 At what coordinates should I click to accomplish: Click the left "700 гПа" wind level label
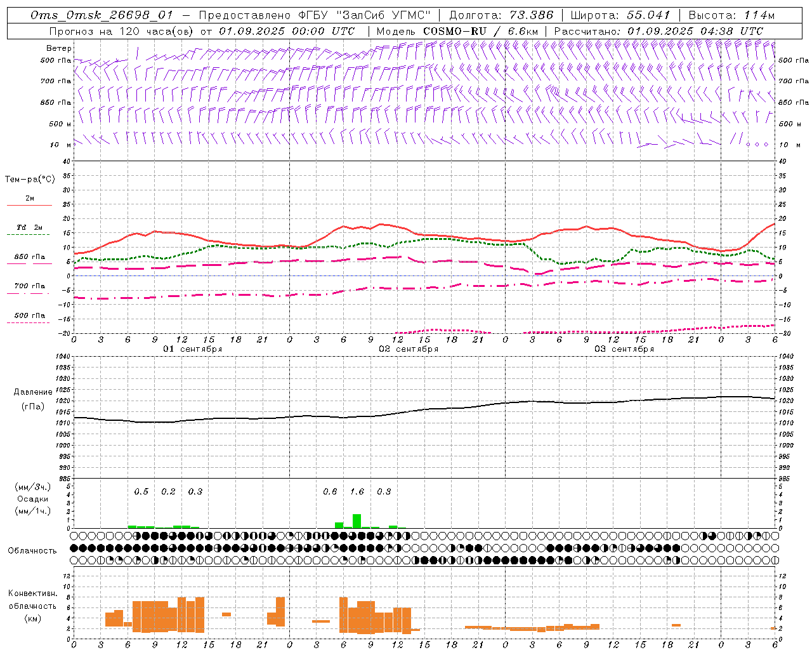[56, 81]
